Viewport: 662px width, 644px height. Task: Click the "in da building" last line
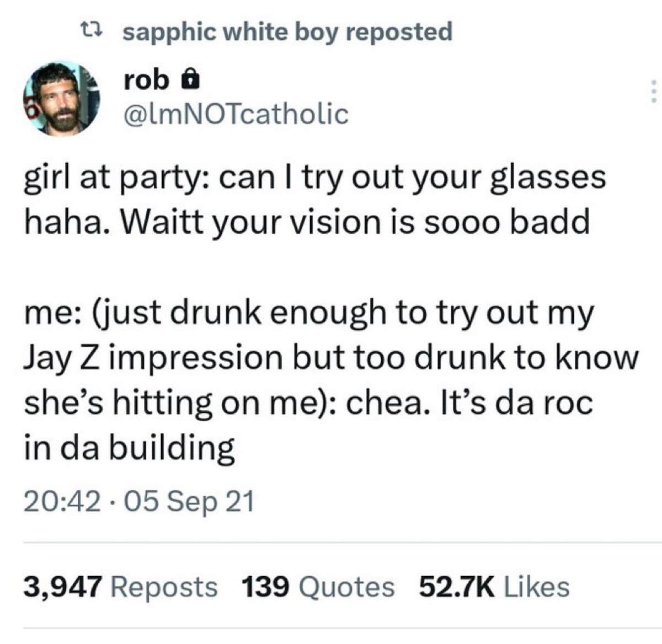(129, 448)
